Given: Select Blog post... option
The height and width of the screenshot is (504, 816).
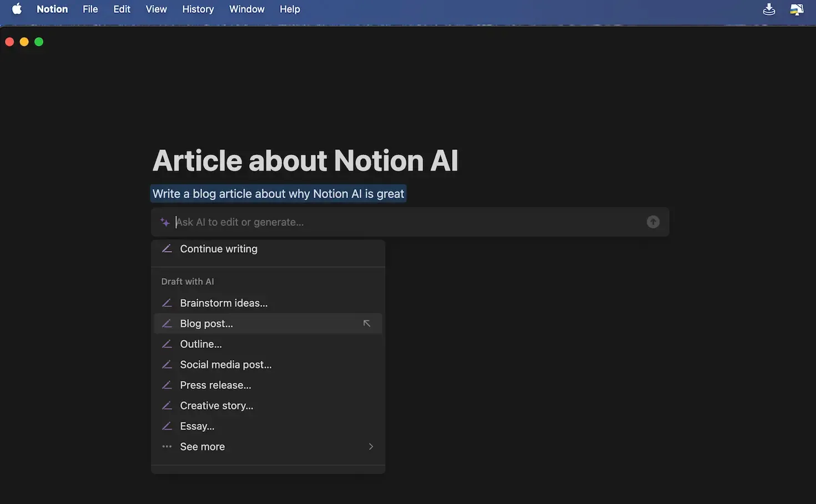Looking at the screenshot, I should point(268,324).
